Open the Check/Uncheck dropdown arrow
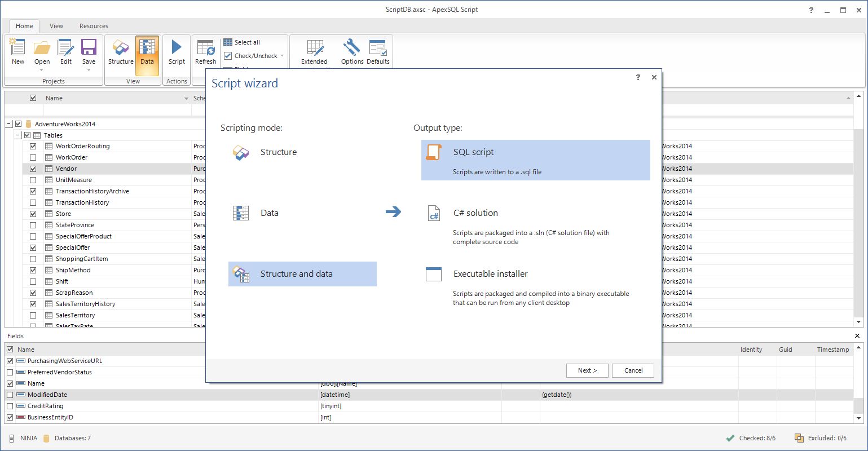This screenshot has width=868, height=451. point(283,56)
